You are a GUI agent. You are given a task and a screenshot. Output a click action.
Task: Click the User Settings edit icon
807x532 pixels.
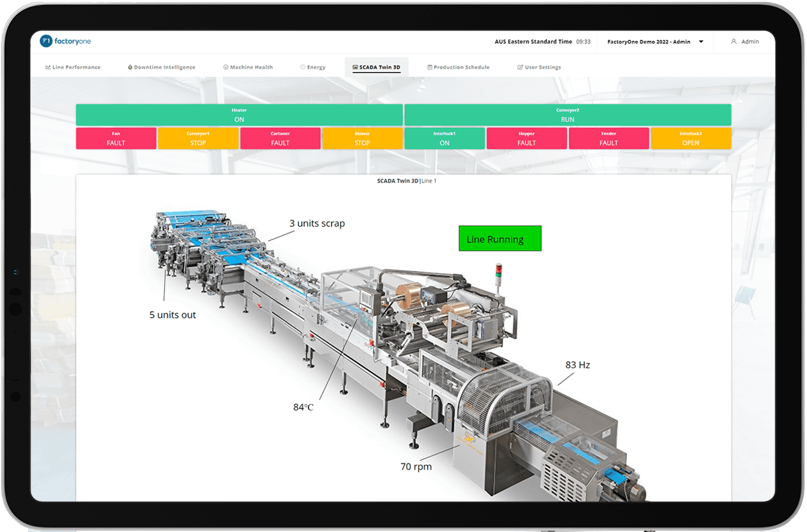520,67
